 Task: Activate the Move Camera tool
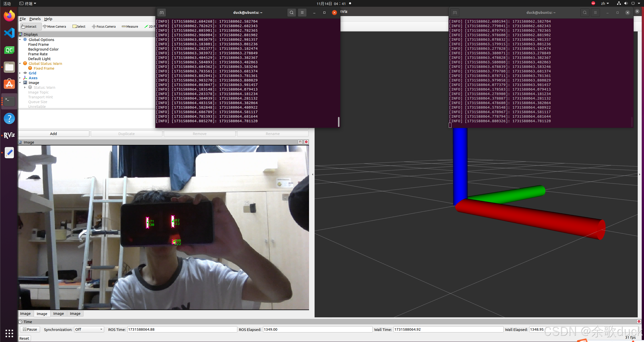pyautogui.click(x=54, y=26)
